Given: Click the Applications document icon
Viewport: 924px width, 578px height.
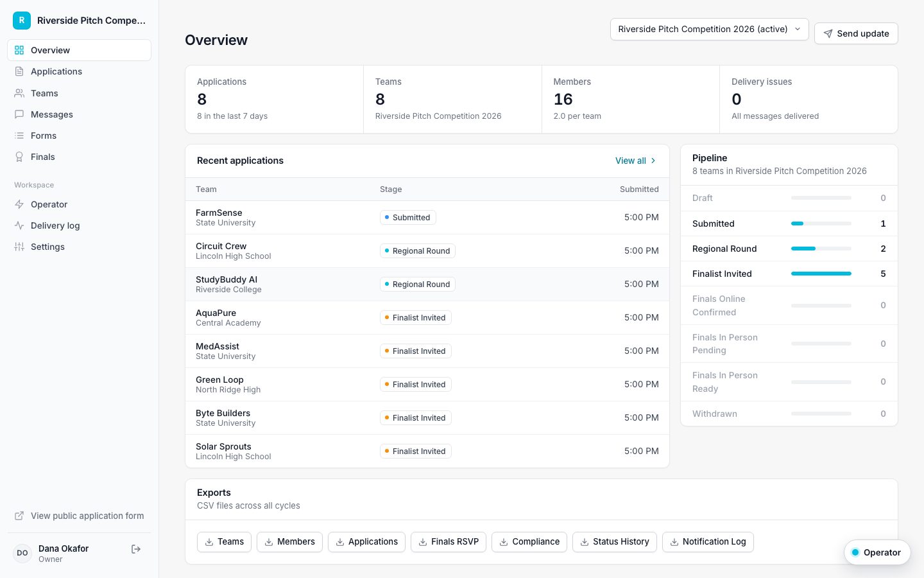Looking at the screenshot, I should 19,71.
